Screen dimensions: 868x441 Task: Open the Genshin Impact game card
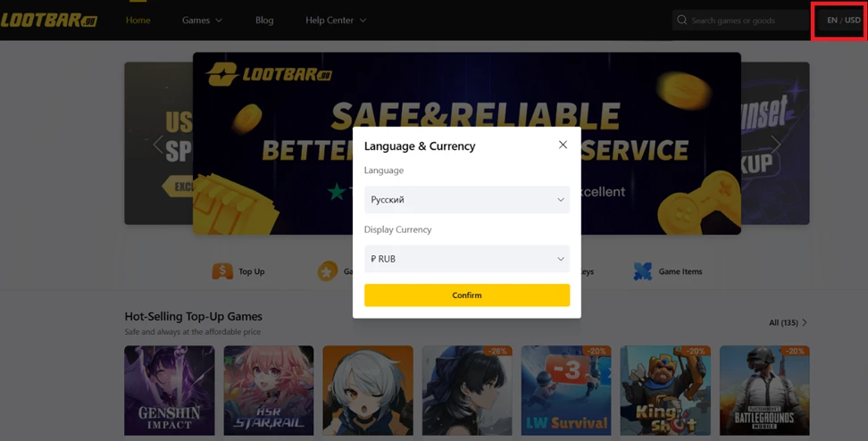coord(170,390)
